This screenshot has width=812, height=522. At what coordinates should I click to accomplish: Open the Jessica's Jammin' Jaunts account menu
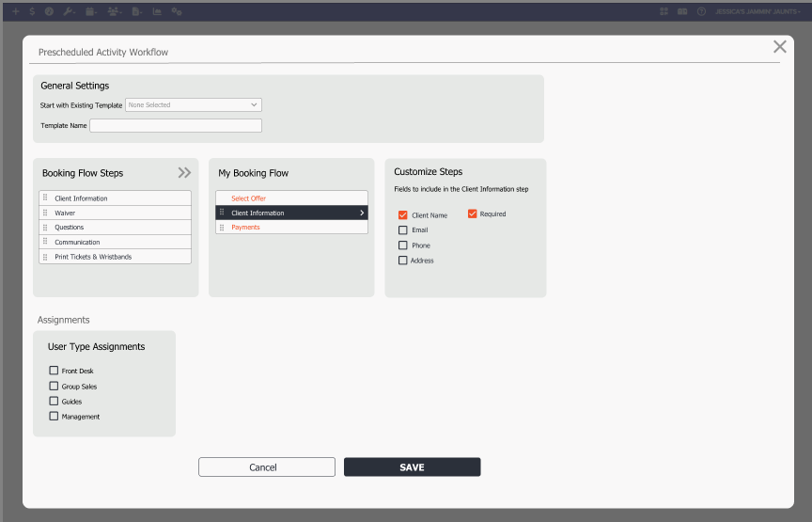tap(757, 11)
